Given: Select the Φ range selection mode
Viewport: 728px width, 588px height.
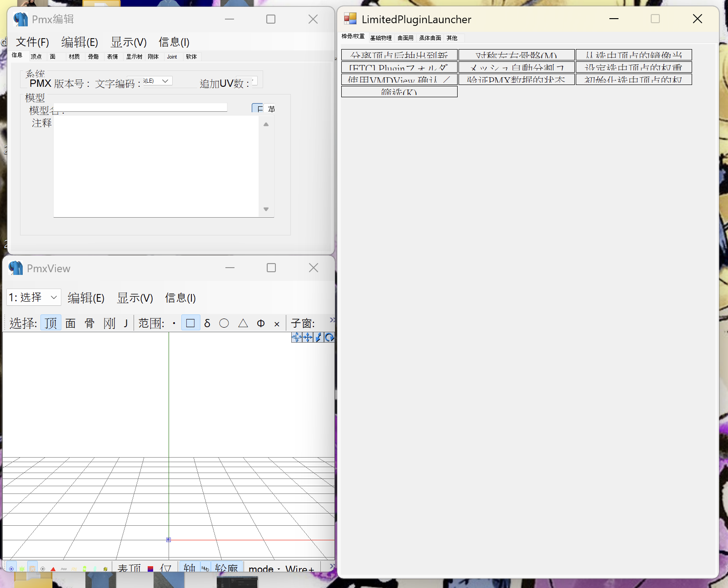Looking at the screenshot, I should click(261, 323).
